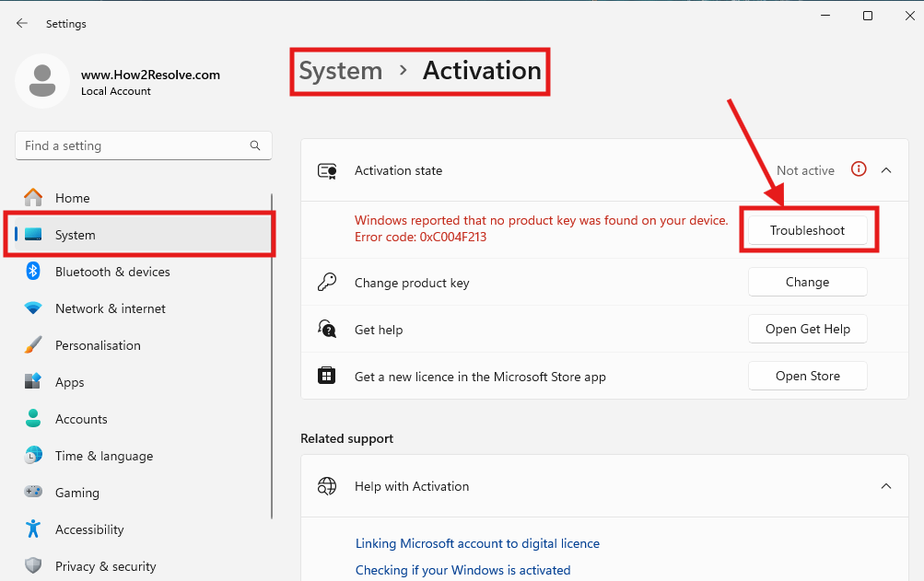This screenshot has height=581, width=924.
Task: Focus the Find a setting search box
Action: (x=143, y=145)
